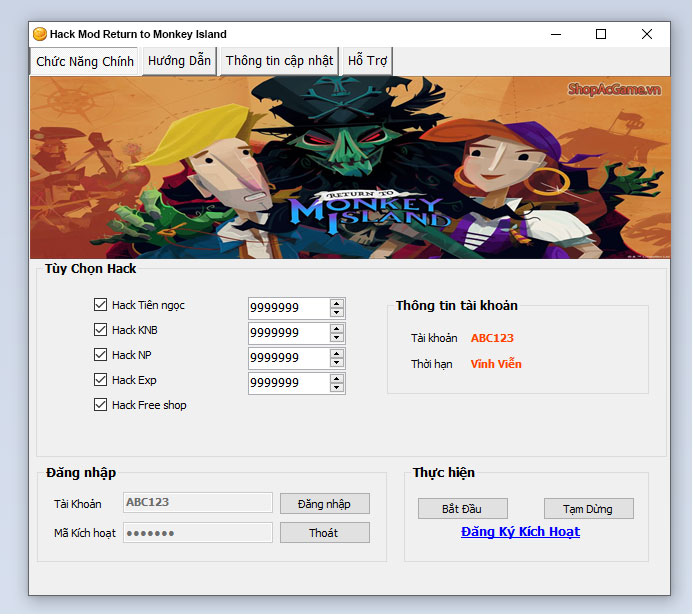This screenshot has height=616, width=693.
Task: Toggle the Hack Free shop checkbox
Action: point(100,405)
